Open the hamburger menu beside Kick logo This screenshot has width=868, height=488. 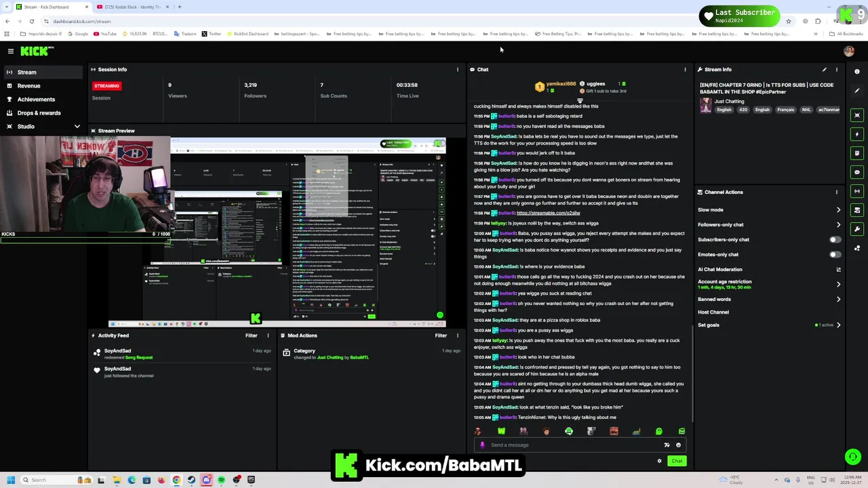(x=11, y=51)
